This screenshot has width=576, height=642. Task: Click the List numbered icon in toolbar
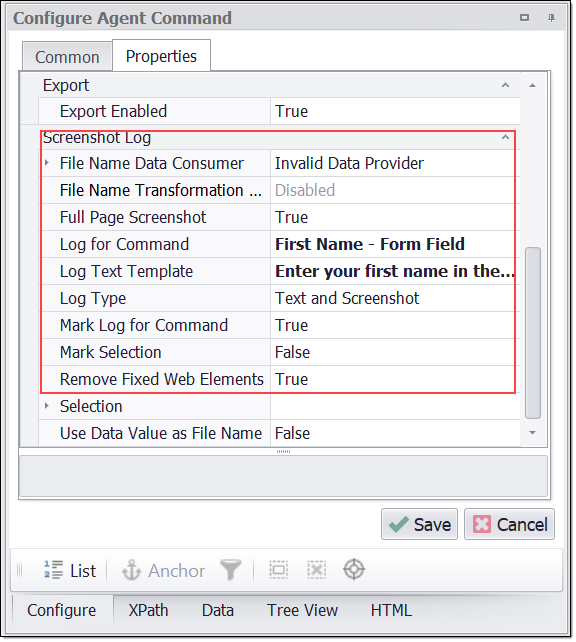click(54, 570)
